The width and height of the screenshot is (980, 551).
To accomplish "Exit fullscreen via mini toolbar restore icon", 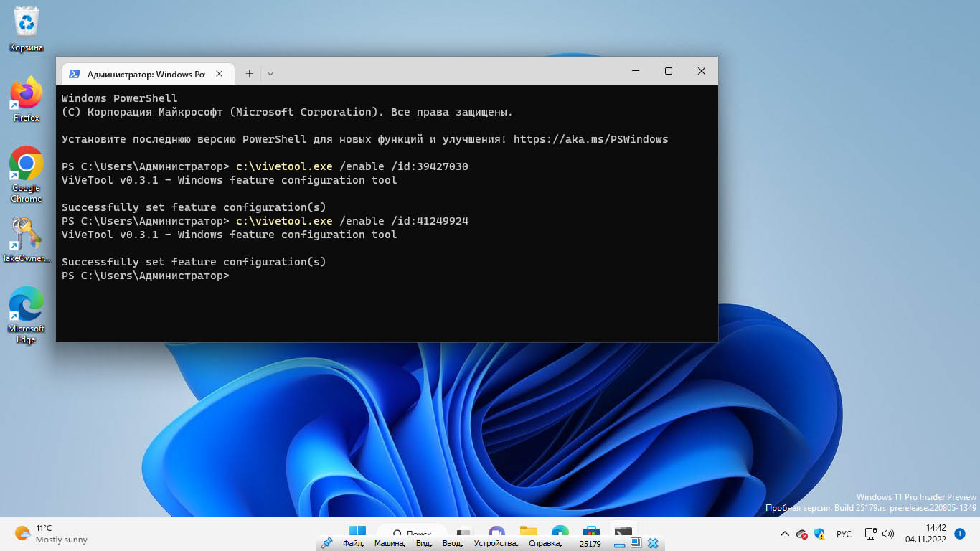I will pos(636,544).
